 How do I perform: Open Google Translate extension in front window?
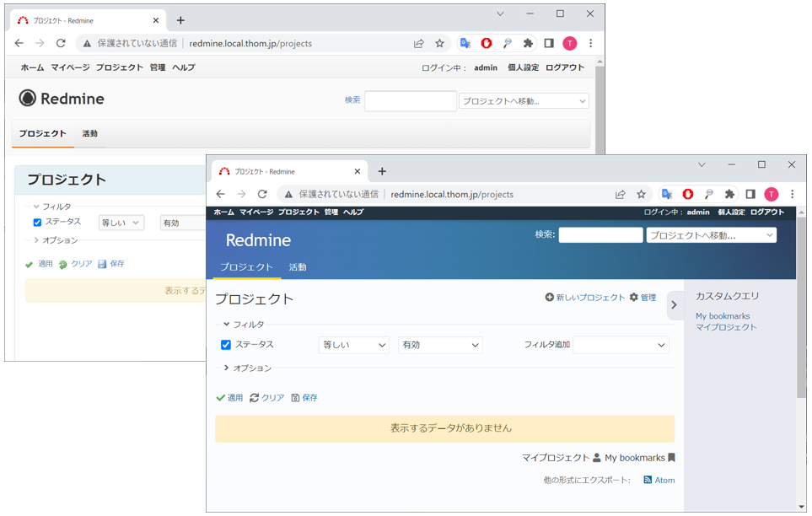point(667,194)
